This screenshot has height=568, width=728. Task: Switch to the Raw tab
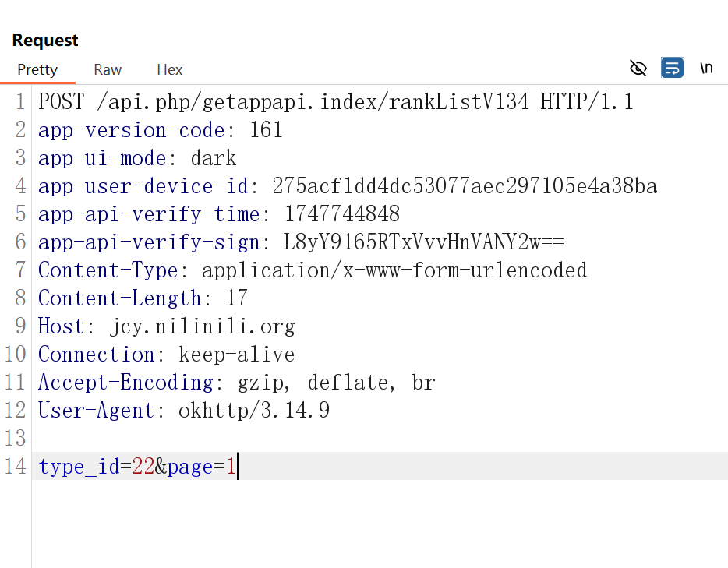coord(107,69)
